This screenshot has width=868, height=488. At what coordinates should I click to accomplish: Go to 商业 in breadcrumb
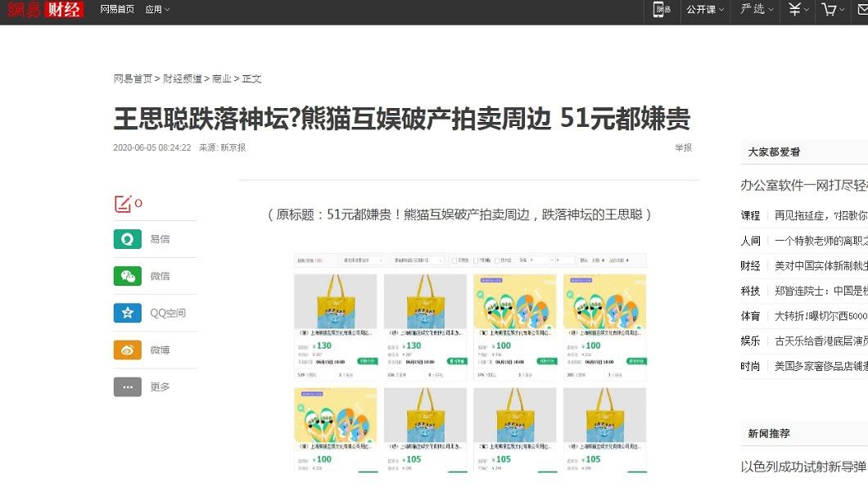[221, 79]
